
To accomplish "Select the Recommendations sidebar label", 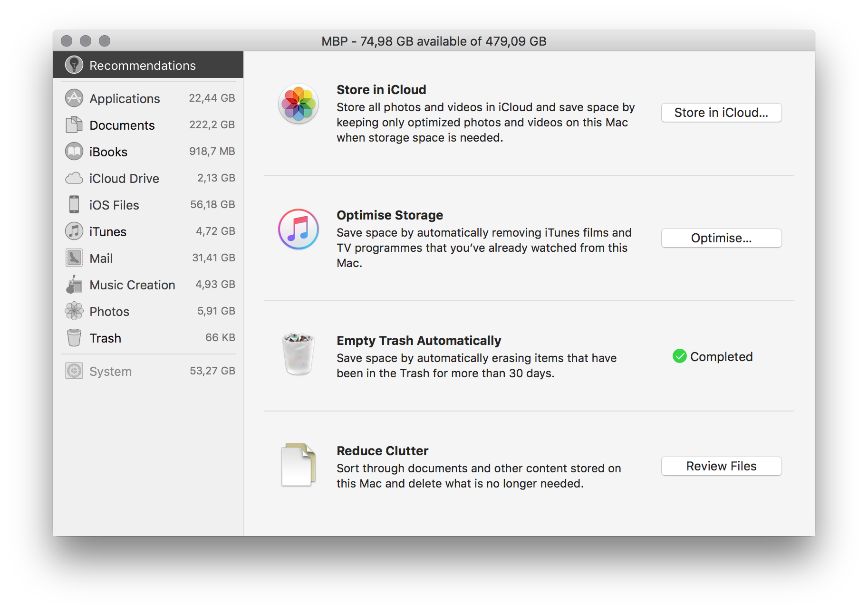I will point(143,66).
